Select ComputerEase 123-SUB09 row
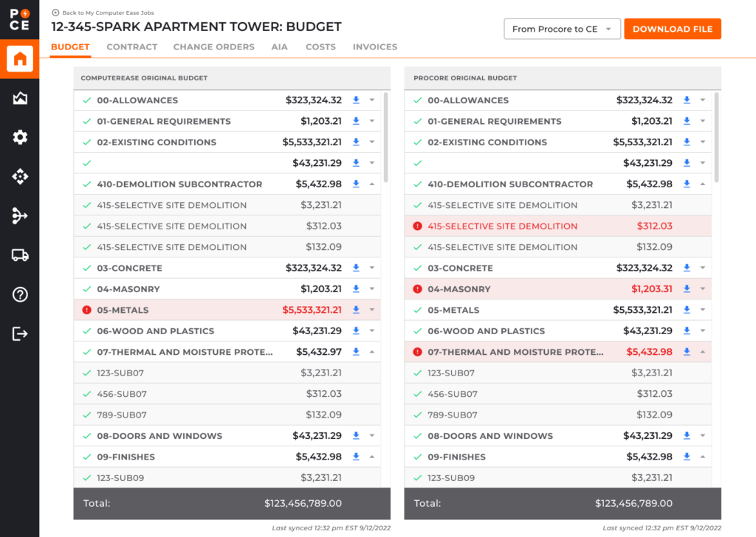This screenshot has height=537, width=756. pyautogui.click(x=227, y=477)
